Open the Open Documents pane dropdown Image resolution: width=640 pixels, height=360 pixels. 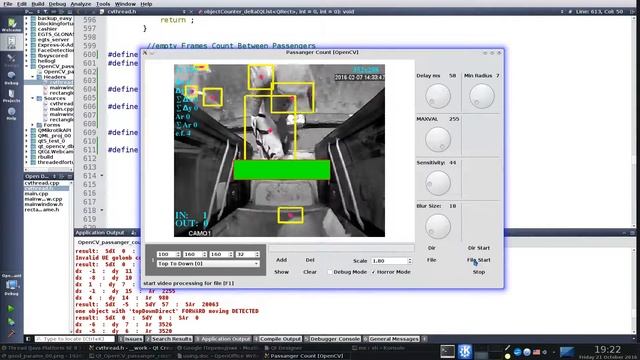(x=54, y=176)
